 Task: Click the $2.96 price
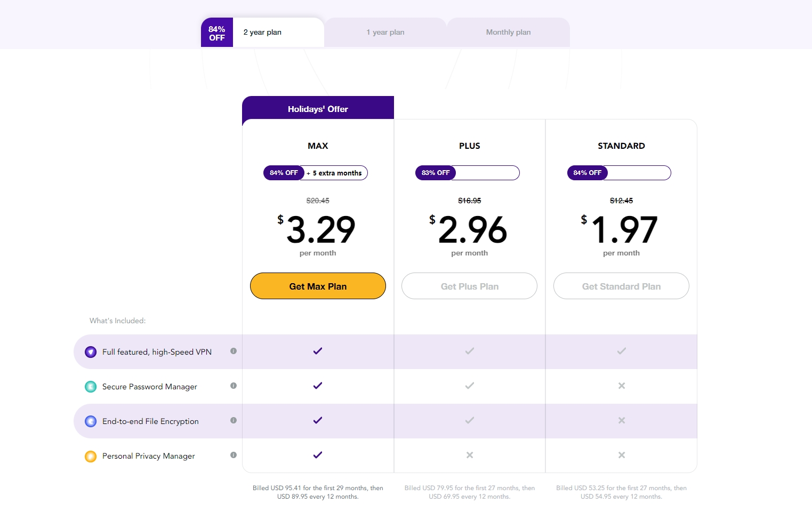point(469,230)
